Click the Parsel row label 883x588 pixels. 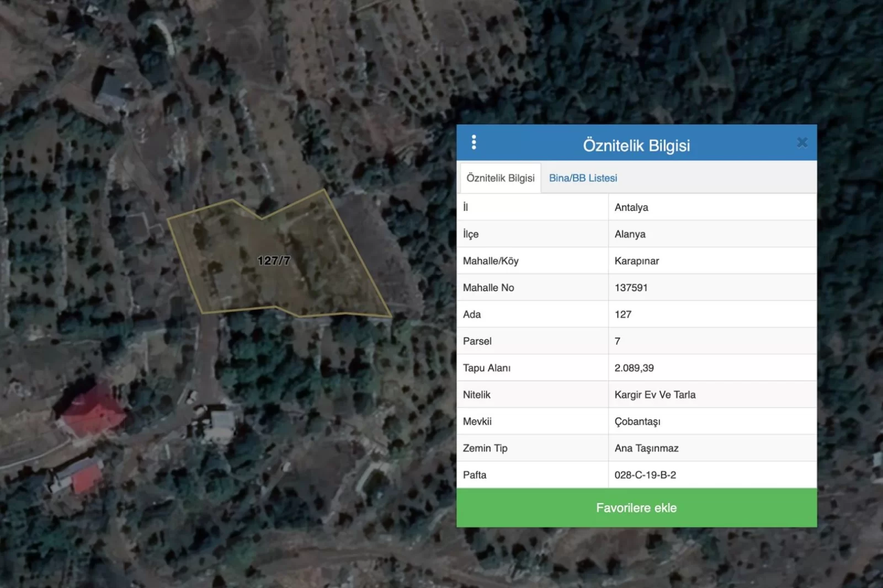click(477, 341)
